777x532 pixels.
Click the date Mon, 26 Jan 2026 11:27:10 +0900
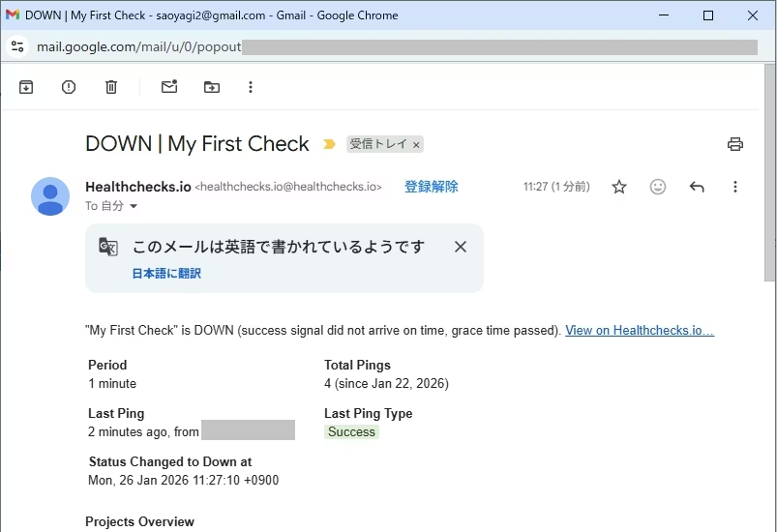click(x=183, y=480)
